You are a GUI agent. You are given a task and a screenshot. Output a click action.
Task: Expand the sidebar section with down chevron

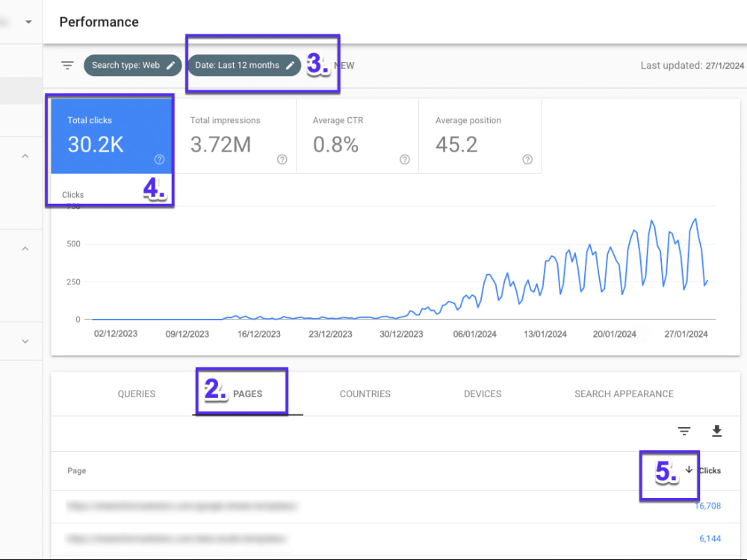pos(25,341)
